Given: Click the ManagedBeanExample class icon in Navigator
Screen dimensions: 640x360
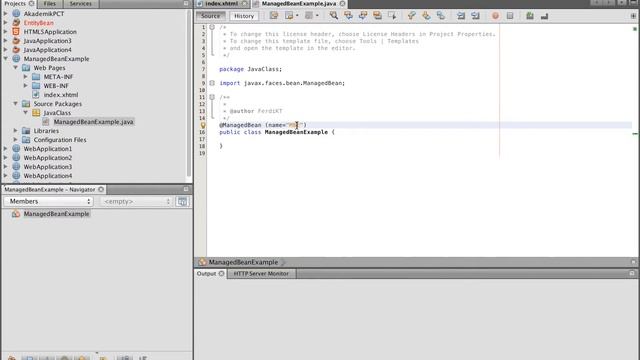Looking at the screenshot, I should coord(16,214).
